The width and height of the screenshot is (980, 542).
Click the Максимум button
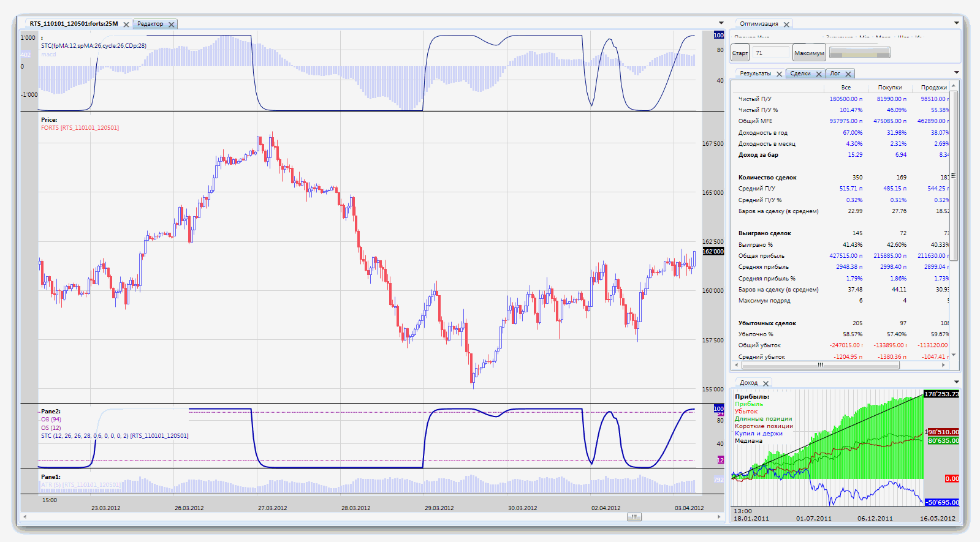809,53
